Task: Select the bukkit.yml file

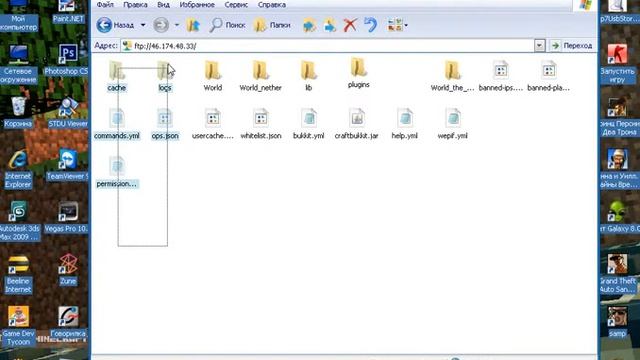Action: click(309, 124)
